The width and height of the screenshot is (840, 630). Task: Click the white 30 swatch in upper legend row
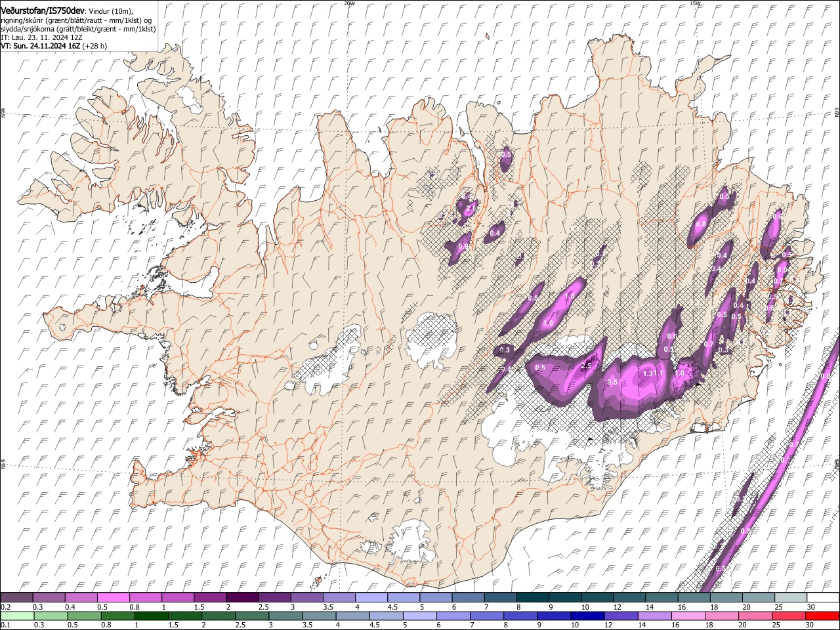pos(823,598)
